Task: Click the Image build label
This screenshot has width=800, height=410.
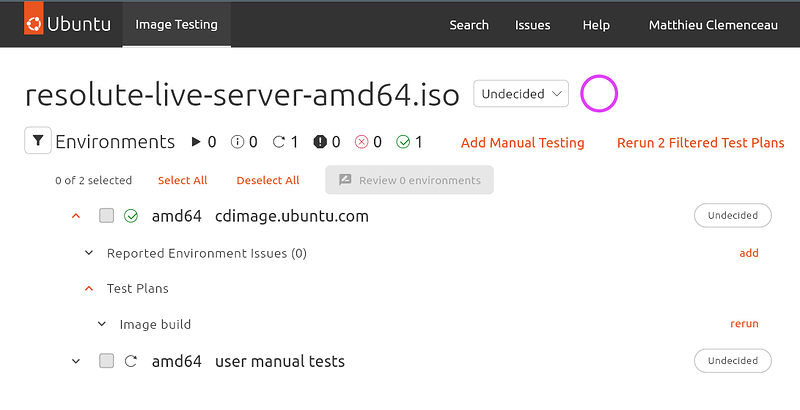Action: (155, 324)
